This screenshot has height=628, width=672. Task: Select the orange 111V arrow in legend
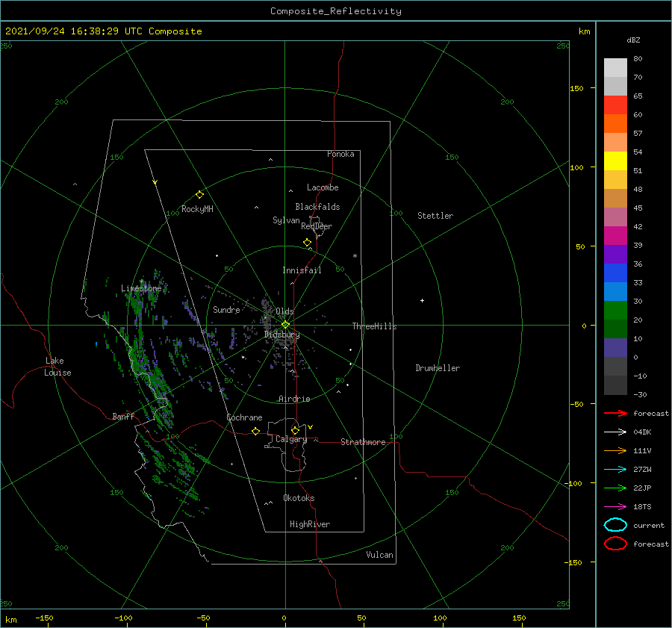(615, 450)
